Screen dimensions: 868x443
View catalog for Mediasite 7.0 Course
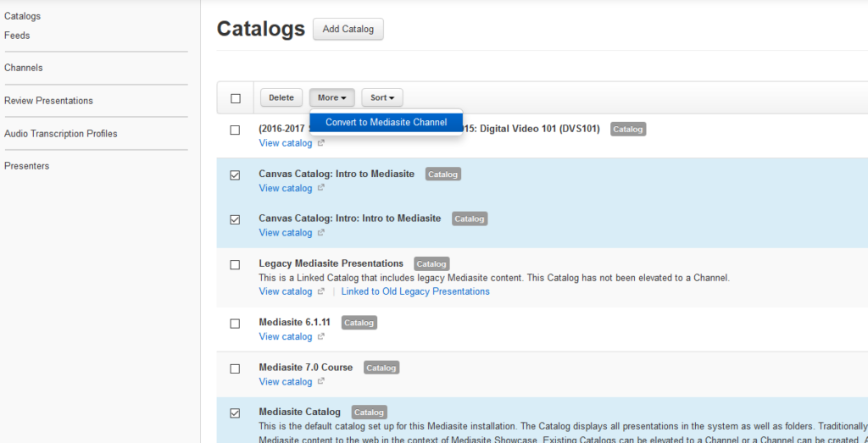(x=286, y=382)
